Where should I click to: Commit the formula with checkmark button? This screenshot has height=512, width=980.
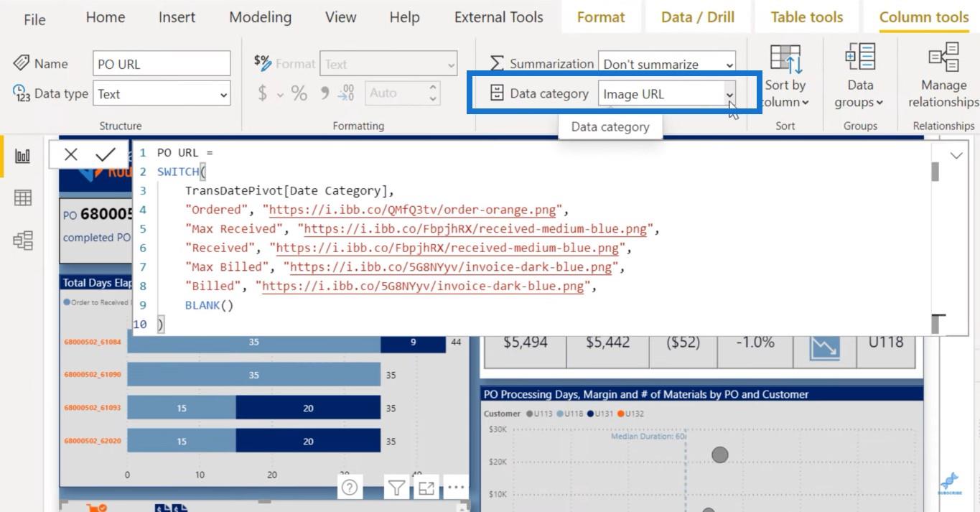pyautogui.click(x=106, y=154)
